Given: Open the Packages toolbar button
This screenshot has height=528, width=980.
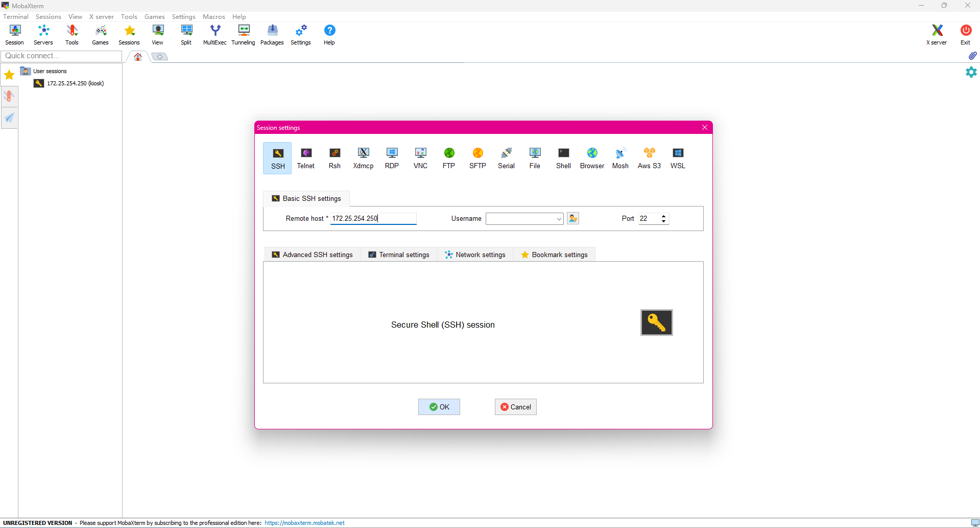Looking at the screenshot, I should pos(272,35).
